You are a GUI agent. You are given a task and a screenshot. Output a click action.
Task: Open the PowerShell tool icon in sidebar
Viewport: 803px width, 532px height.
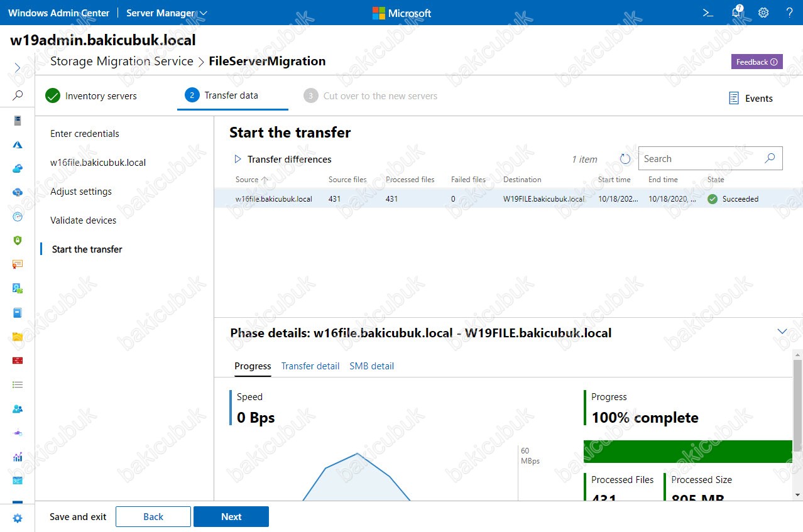point(18,480)
